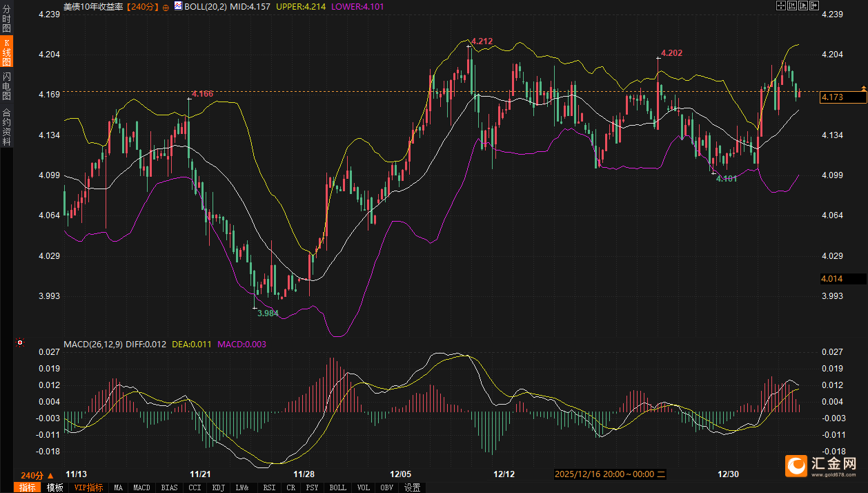Click the play-forward chart icon
The image size is (868, 493).
tap(803, 6)
